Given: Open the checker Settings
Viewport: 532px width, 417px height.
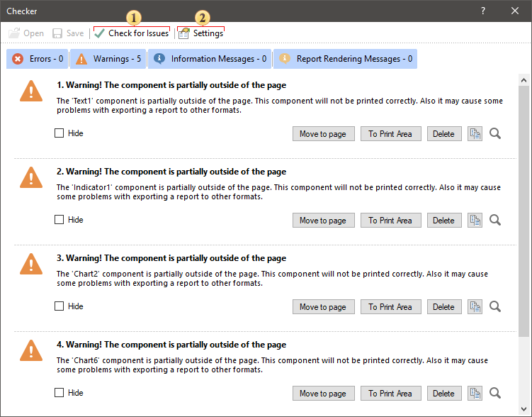Looking at the screenshot, I should (x=201, y=33).
